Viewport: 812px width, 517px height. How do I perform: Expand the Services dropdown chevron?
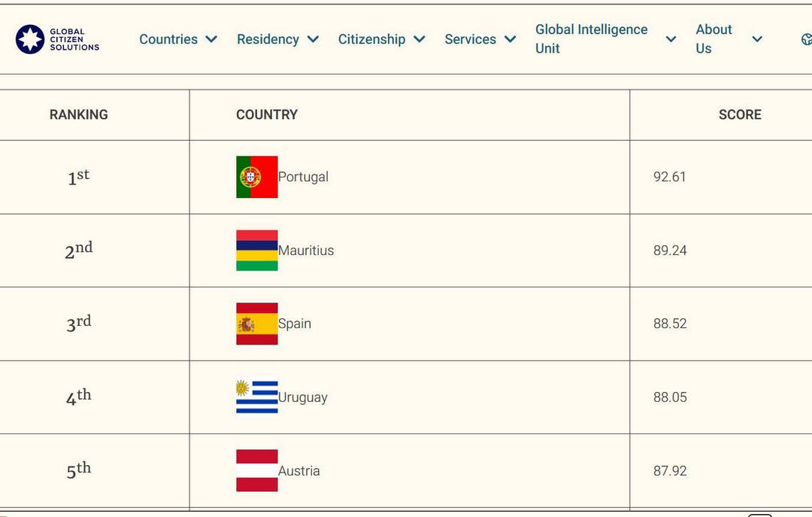pos(510,39)
